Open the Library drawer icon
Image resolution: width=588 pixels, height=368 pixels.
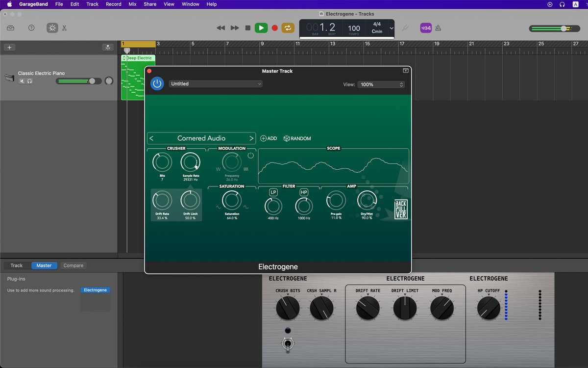click(11, 28)
